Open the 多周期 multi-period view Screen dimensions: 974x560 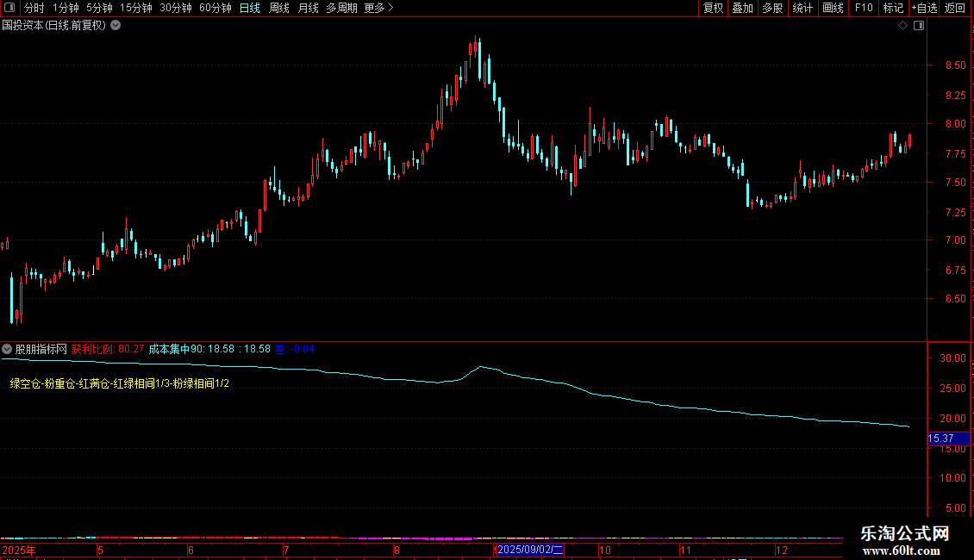(x=341, y=8)
